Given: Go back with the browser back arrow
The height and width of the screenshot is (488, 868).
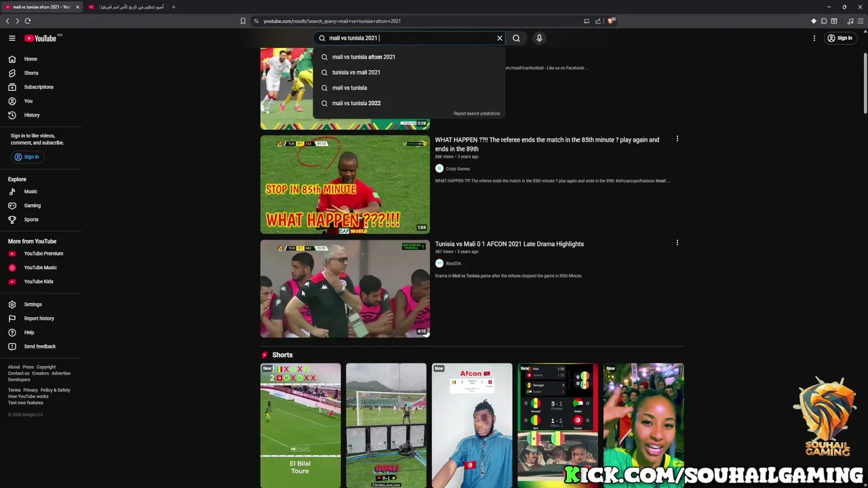Looking at the screenshot, I should click(x=7, y=21).
